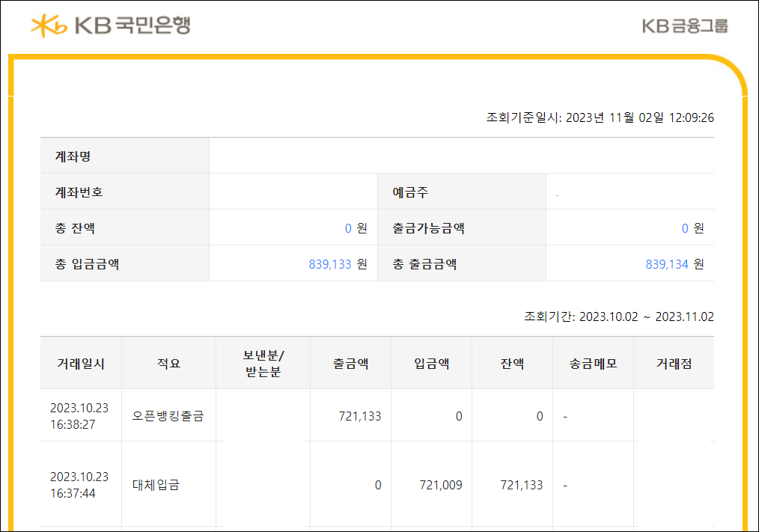Click the KB star logo icon
Viewport: 759px width, 532px height.
click(x=47, y=24)
